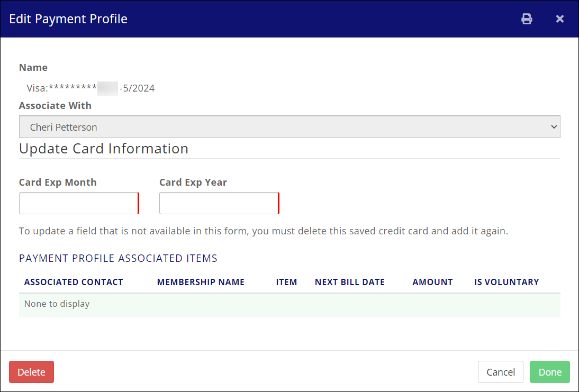Click the Payment Profile Associated Items heading
The image size is (579, 392).
pyautogui.click(x=118, y=258)
